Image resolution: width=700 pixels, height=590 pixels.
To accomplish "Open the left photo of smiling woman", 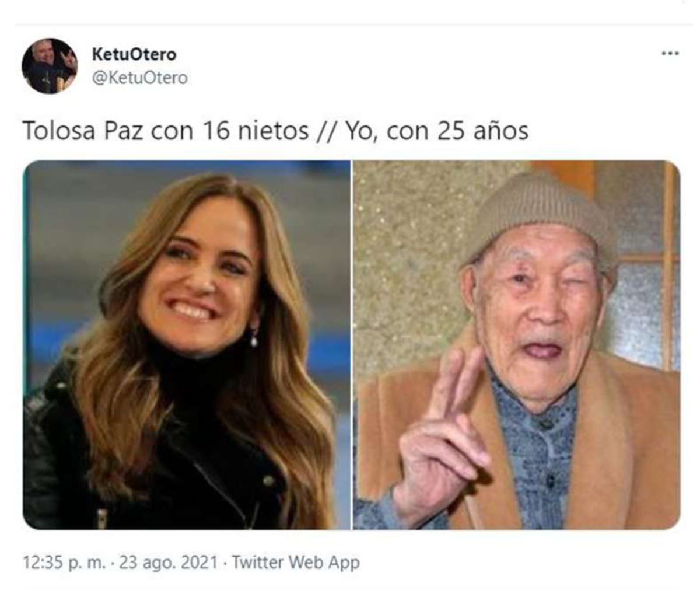I will 187,345.
